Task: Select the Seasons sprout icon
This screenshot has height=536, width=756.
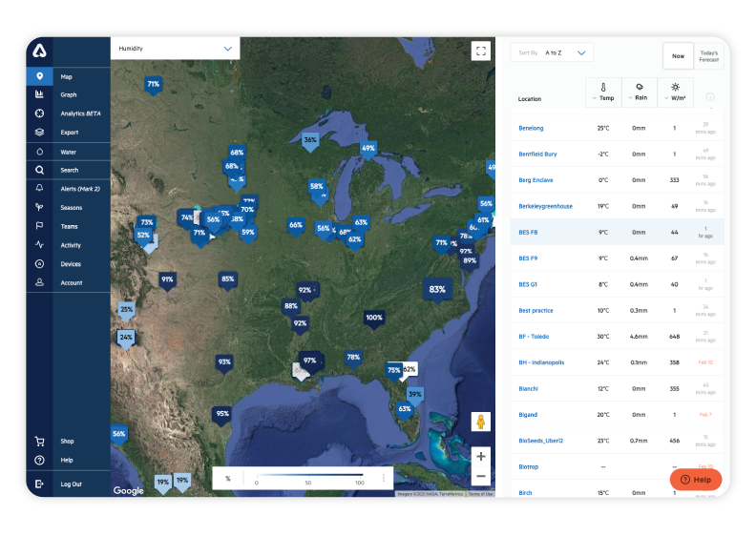Action: (x=39, y=207)
